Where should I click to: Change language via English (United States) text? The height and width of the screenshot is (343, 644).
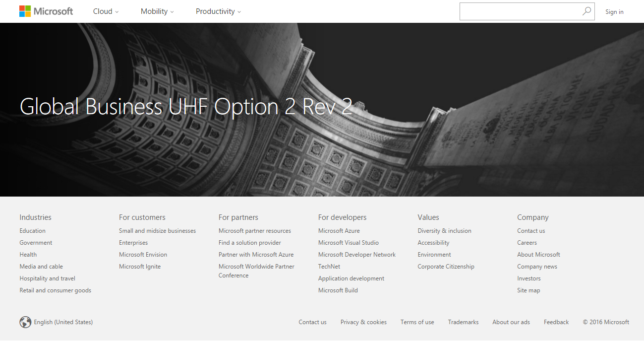(63, 322)
